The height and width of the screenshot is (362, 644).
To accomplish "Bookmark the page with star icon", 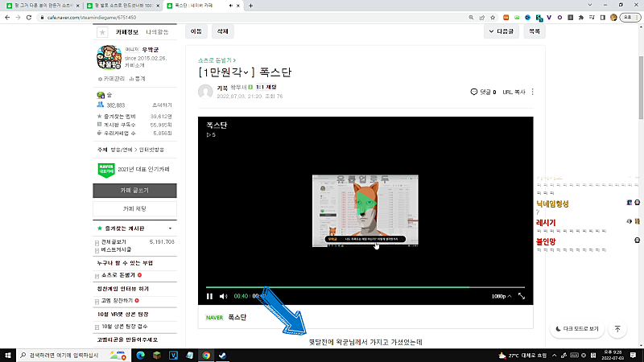I will [493, 18].
